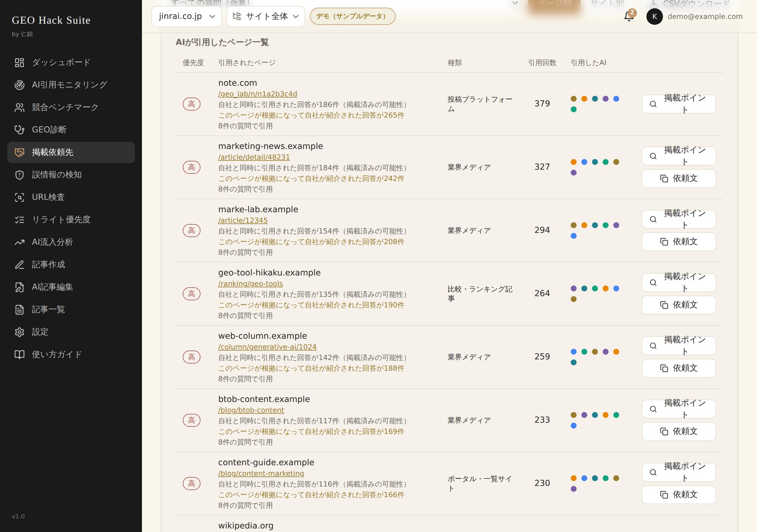Click the リライト優先度 checklist icon

pos(19,219)
